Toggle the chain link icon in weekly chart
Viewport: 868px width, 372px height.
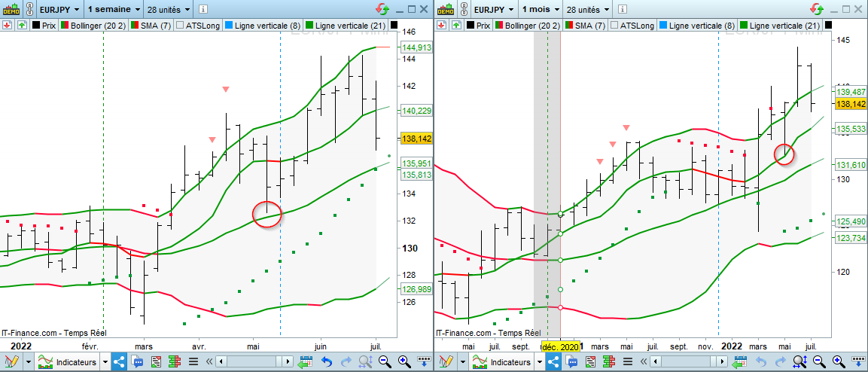tap(29, 9)
